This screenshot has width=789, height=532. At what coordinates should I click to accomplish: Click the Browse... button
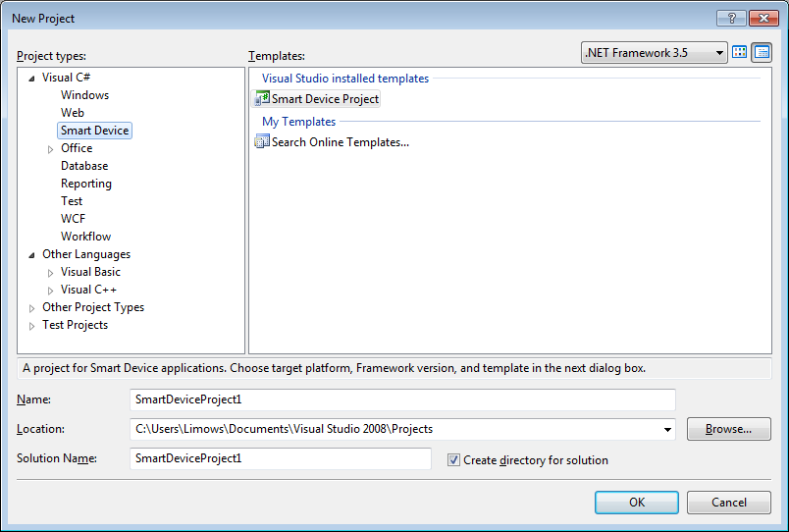click(728, 429)
